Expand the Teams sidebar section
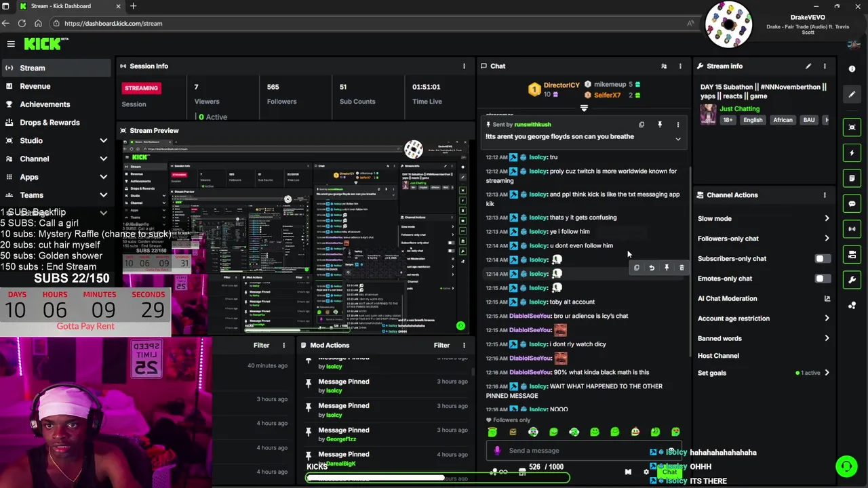The width and height of the screenshot is (868, 488). pyautogui.click(x=103, y=195)
